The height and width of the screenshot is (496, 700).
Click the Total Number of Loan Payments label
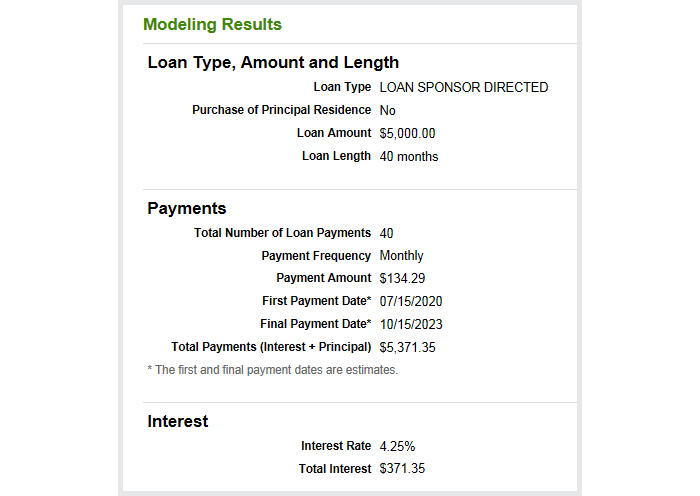[282, 233]
